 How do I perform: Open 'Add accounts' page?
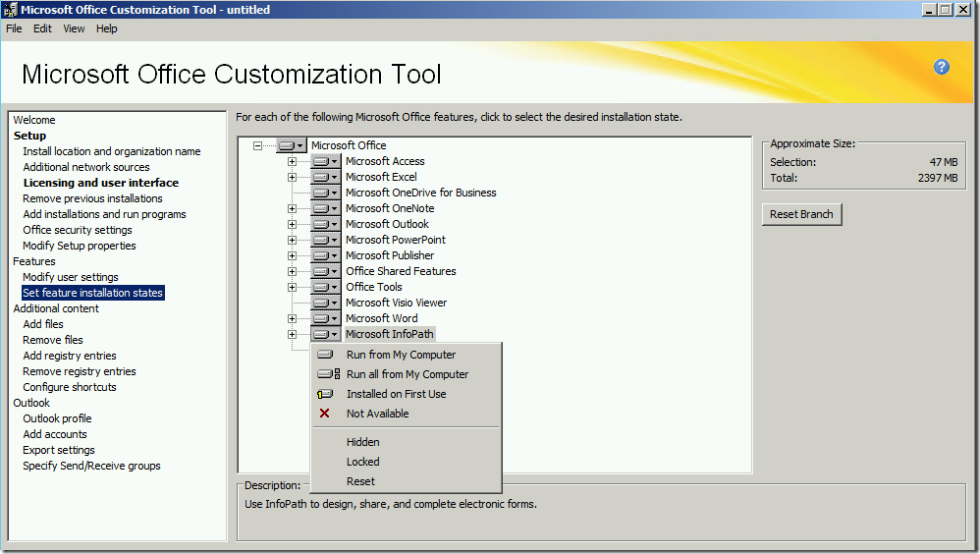pyautogui.click(x=55, y=434)
